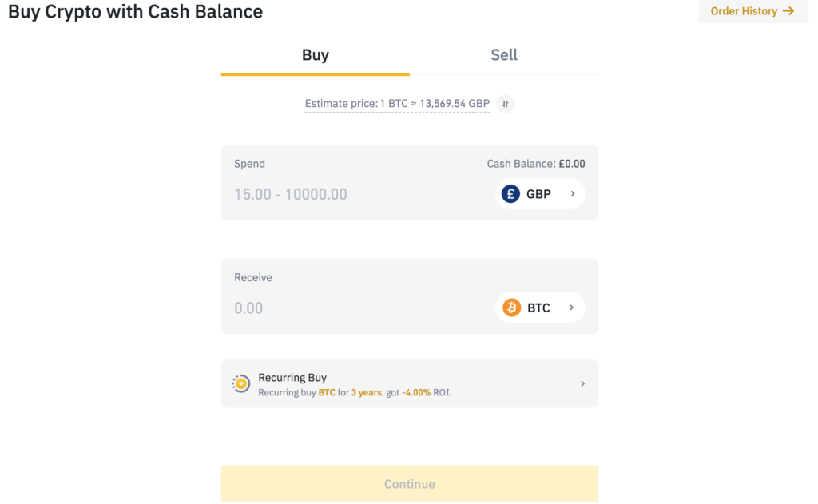The height and width of the screenshot is (504, 818).
Task: Click the estimate price underlined text
Action: [397, 104]
